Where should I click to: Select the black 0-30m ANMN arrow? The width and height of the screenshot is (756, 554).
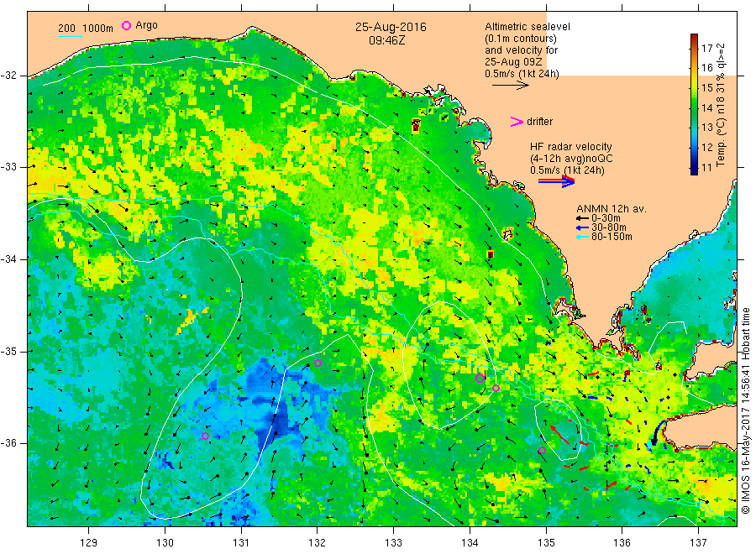click(x=582, y=218)
